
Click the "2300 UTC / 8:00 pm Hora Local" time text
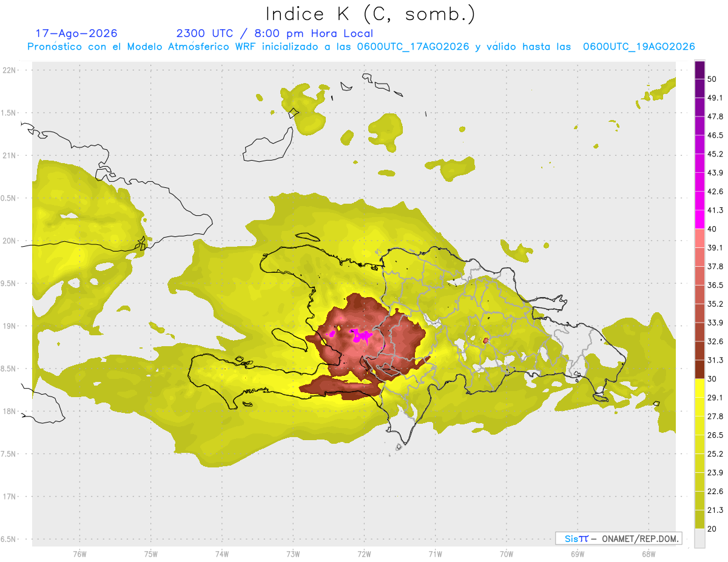tap(275, 33)
